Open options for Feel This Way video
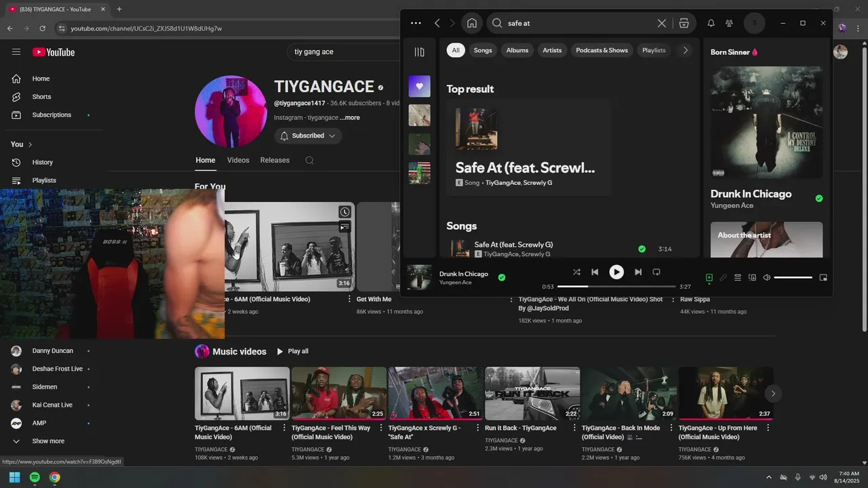 (381, 428)
